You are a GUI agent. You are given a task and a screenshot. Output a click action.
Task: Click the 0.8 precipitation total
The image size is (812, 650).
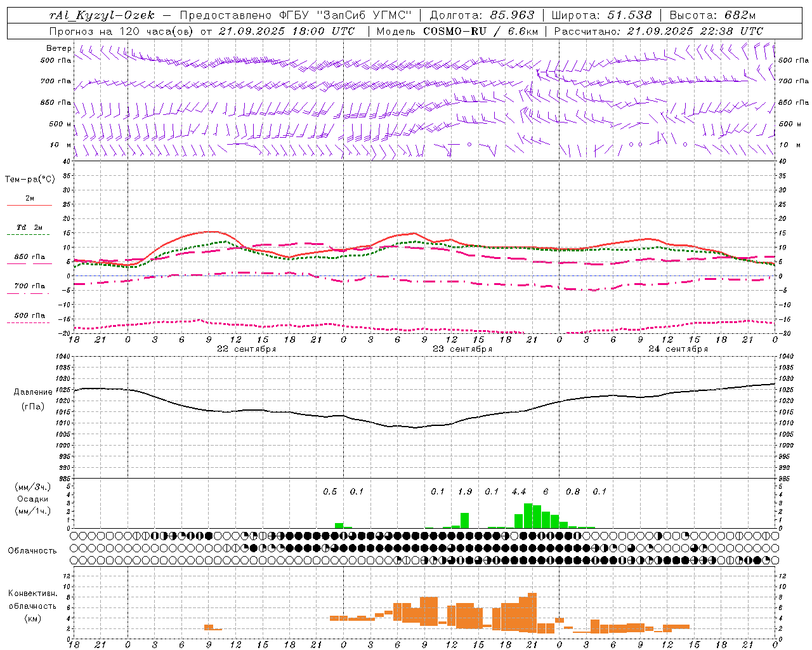[x=573, y=492]
